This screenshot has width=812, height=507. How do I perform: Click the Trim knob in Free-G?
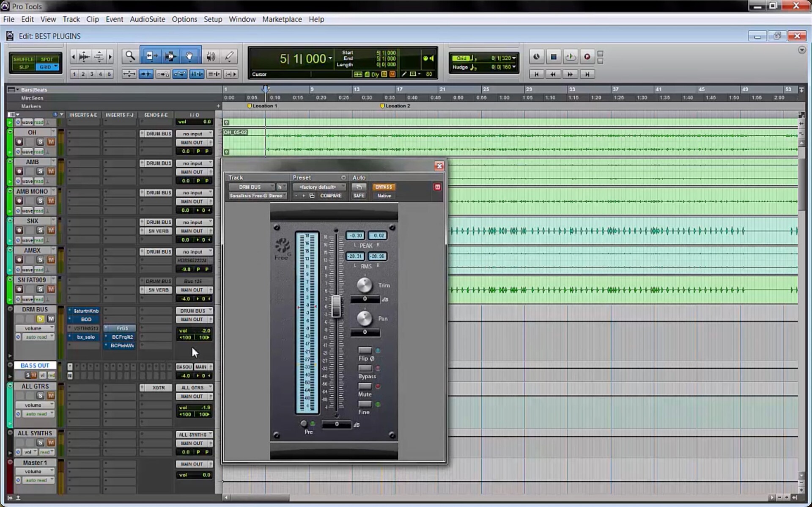click(365, 285)
